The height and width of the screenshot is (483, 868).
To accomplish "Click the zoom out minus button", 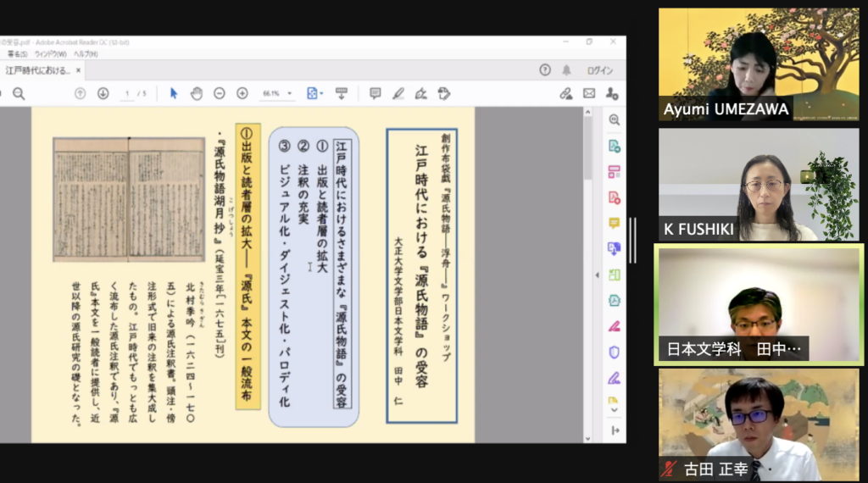I will point(220,93).
